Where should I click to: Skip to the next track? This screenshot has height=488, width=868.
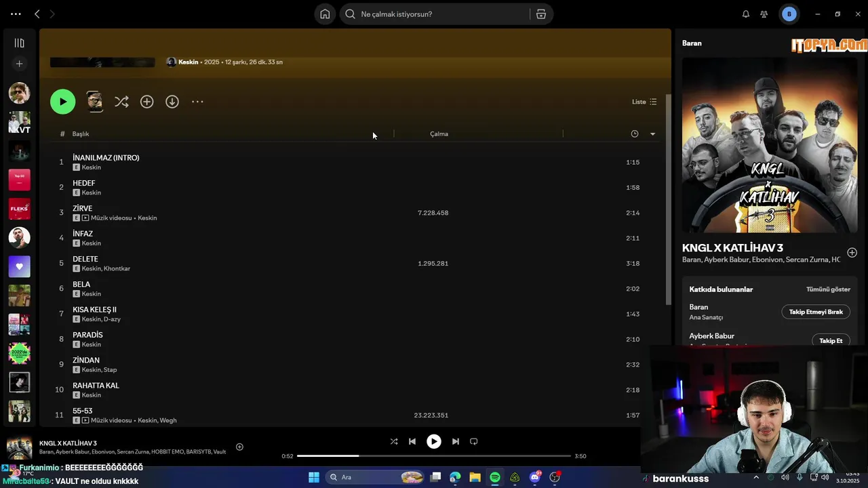(x=456, y=441)
